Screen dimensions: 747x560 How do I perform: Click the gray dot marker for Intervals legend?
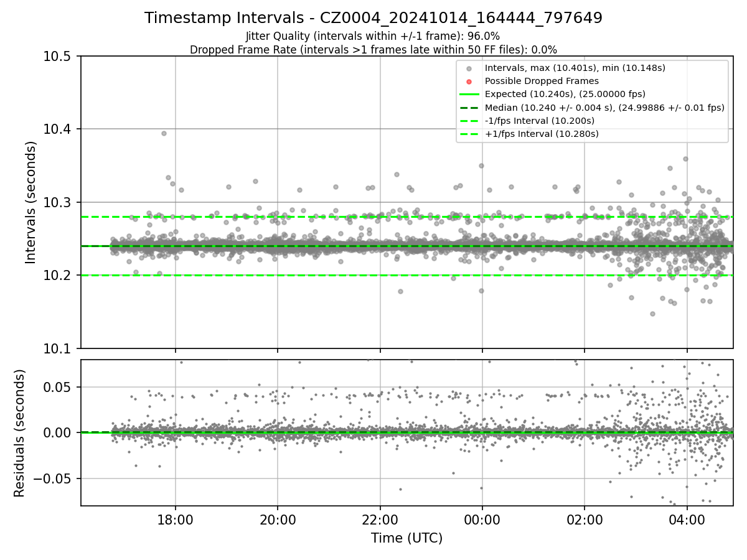469,68
